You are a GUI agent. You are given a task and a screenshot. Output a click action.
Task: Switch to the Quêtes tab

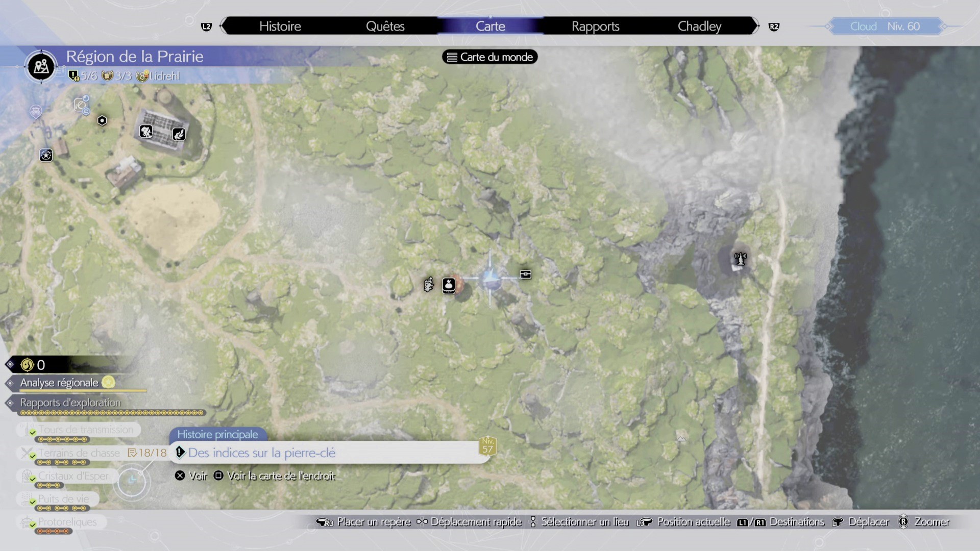385,26
